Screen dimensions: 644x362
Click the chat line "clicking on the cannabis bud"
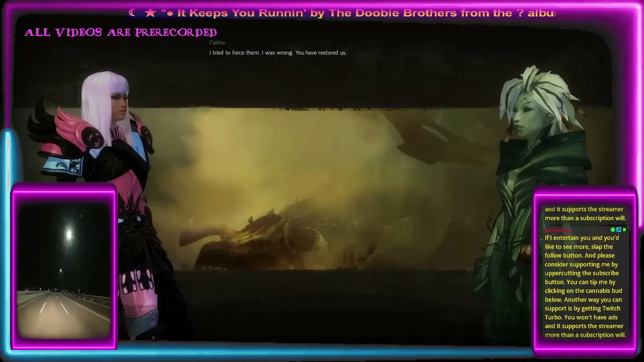(584, 291)
